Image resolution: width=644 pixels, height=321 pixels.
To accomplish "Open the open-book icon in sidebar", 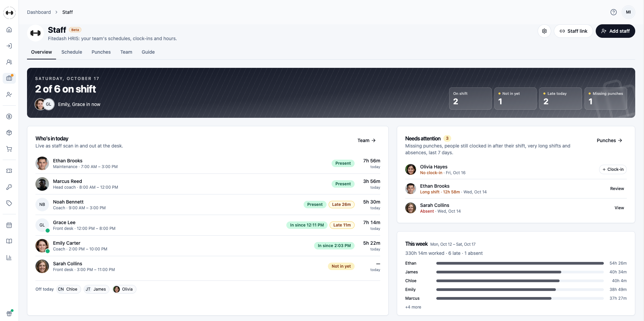I will pos(9,241).
